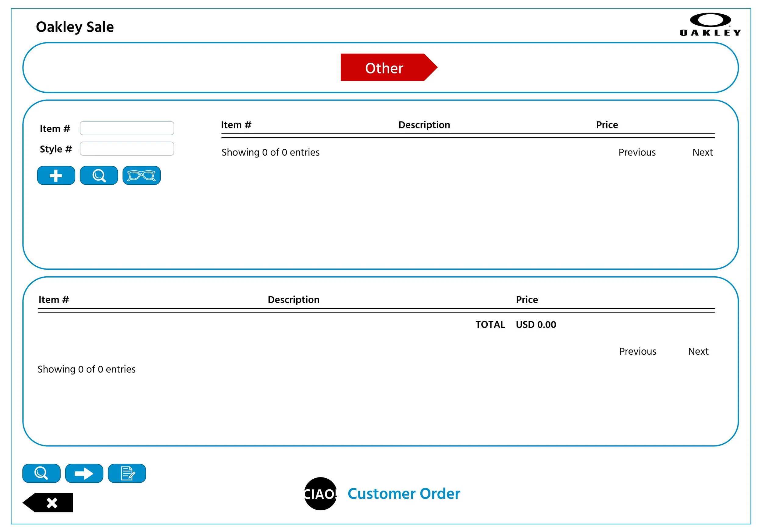Open the glasses eyewear lookup button
Viewport: 762px width, 532px height.
click(141, 176)
